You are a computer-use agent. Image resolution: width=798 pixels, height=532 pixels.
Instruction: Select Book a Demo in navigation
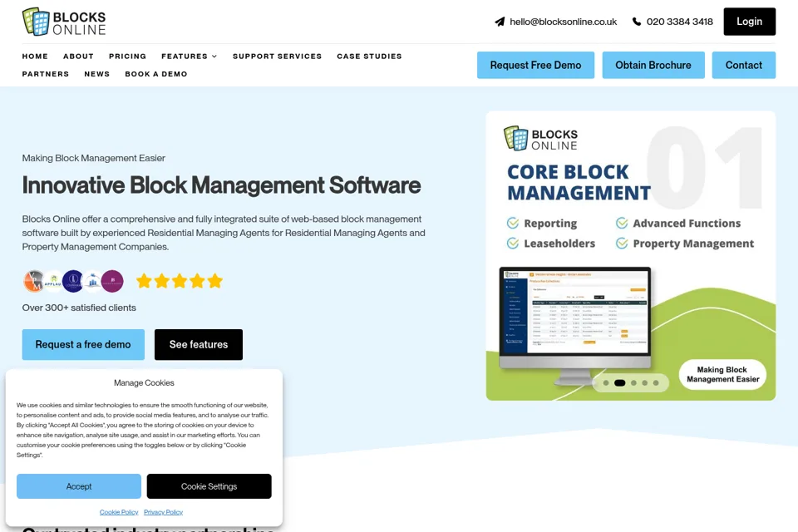coord(156,74)
